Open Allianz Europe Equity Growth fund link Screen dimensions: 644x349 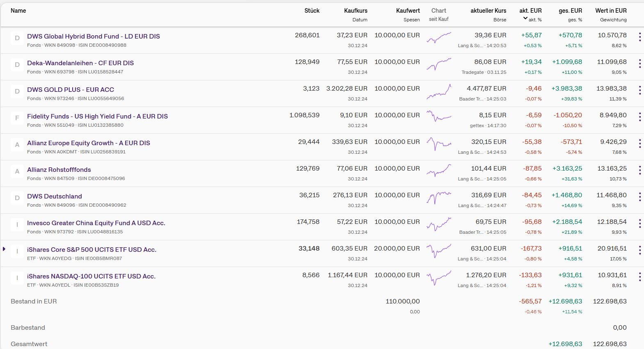point(89,143)
